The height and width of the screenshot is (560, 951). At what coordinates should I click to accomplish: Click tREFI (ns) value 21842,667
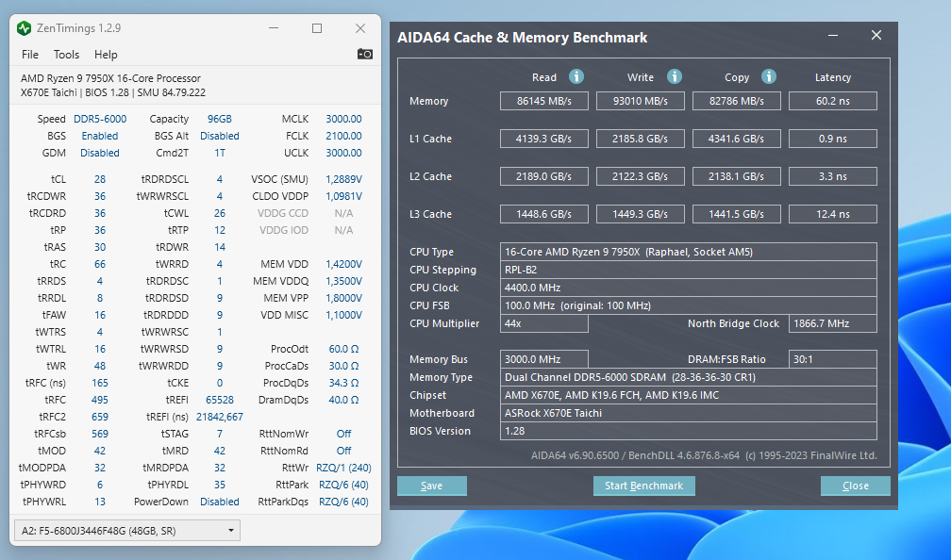click(220, 417)
